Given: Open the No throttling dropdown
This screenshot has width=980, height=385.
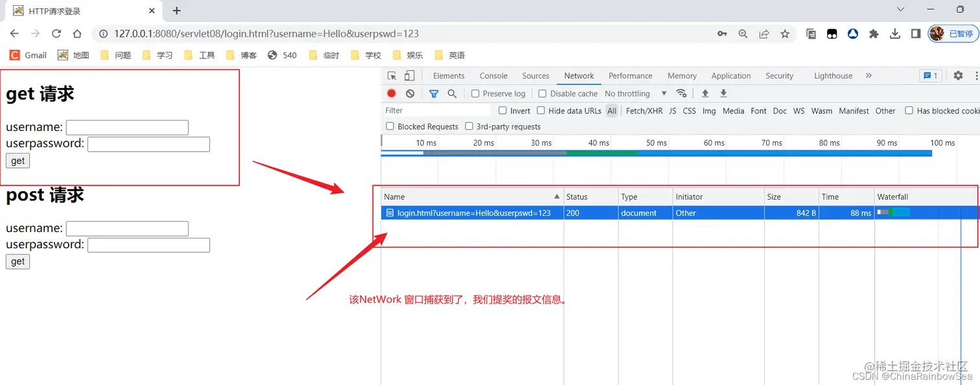Looking at the screenshot, I should (635, 93).
